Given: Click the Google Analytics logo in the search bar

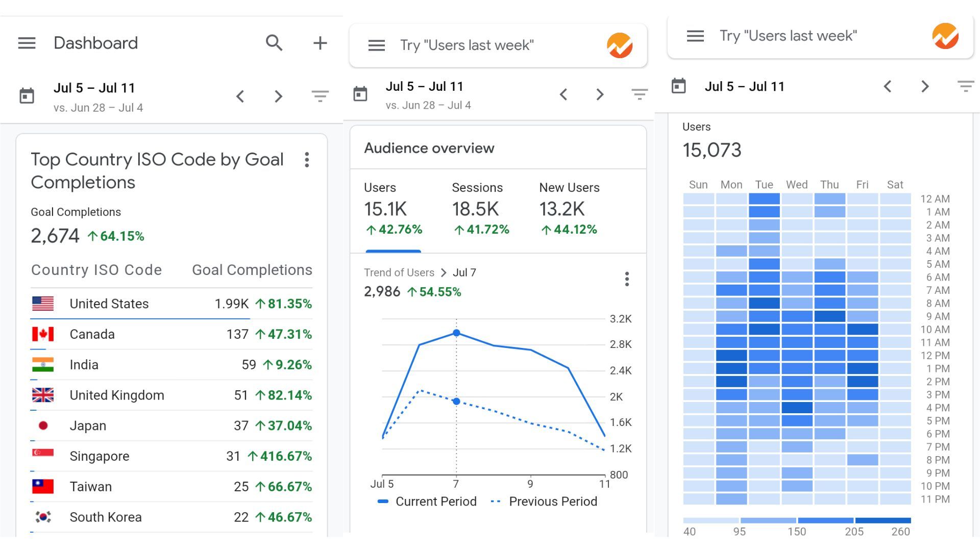Looking at the screenshot, I should (x=619, y=45).
